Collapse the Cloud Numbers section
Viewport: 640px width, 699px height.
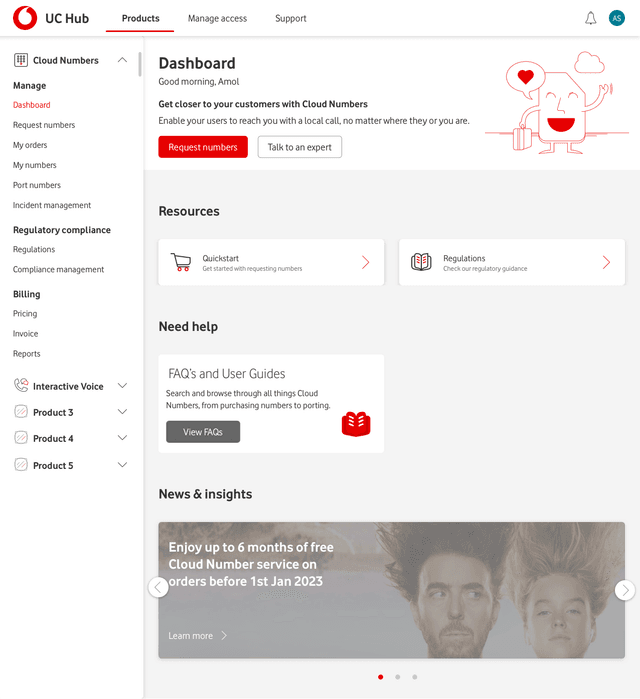click(122, 60)
